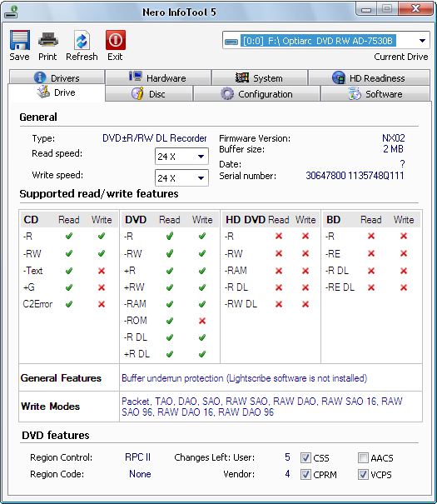This screenshot has height=504, width=437.
Task: Click the BD -R DL write red cross
Action: (404, 271)
